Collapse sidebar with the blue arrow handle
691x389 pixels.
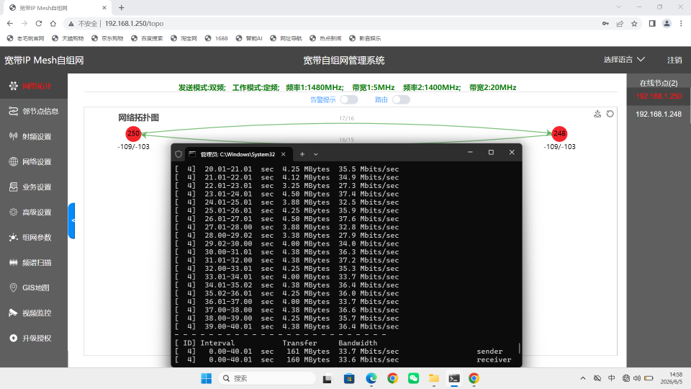tap(72, 221)
